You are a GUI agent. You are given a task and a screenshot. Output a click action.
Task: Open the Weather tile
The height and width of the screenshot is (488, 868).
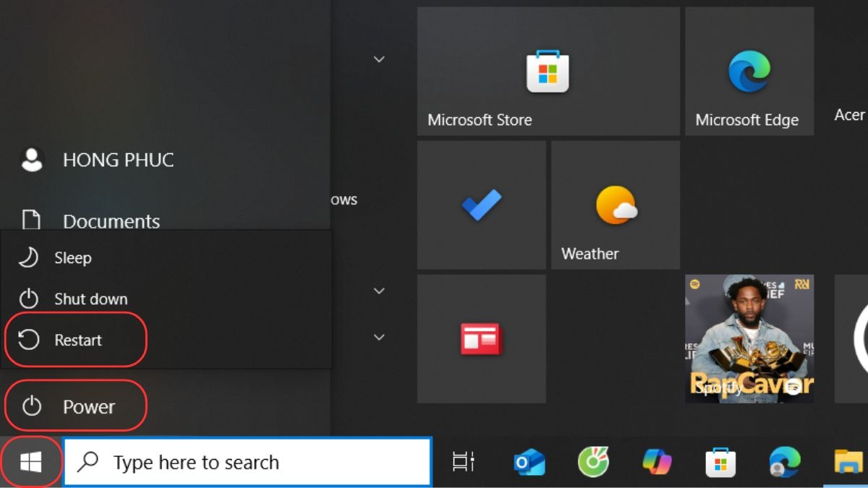pos(616,205)
